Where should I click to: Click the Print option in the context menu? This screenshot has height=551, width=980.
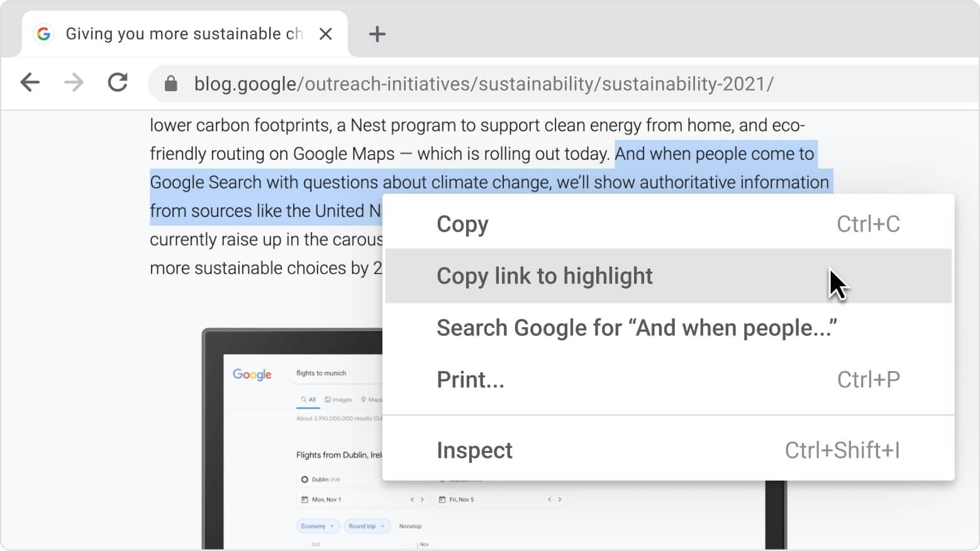click(x=470, y=379)
